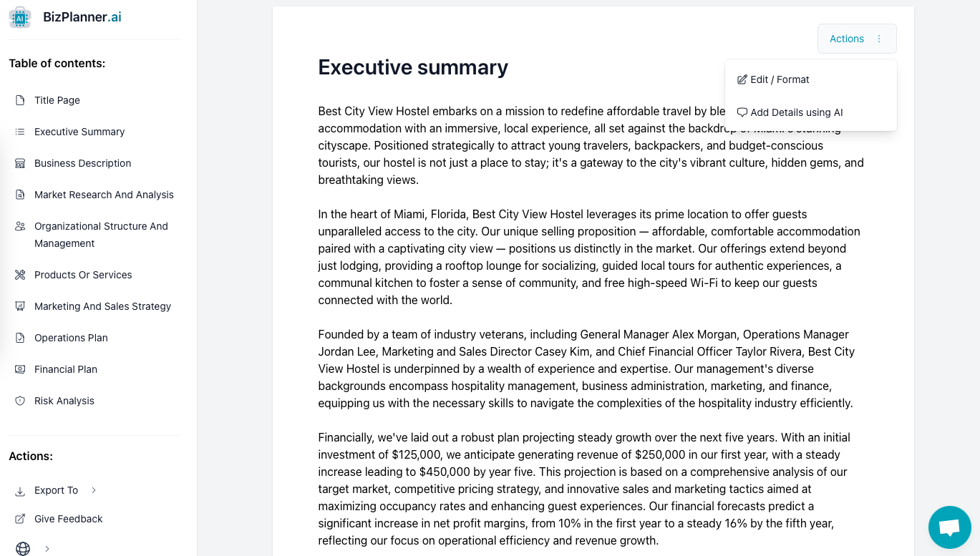Image resolution: width=980 pixels, height=556 pixels.
Task: Expand the language selector chevron
Action: tap(47, 549)
